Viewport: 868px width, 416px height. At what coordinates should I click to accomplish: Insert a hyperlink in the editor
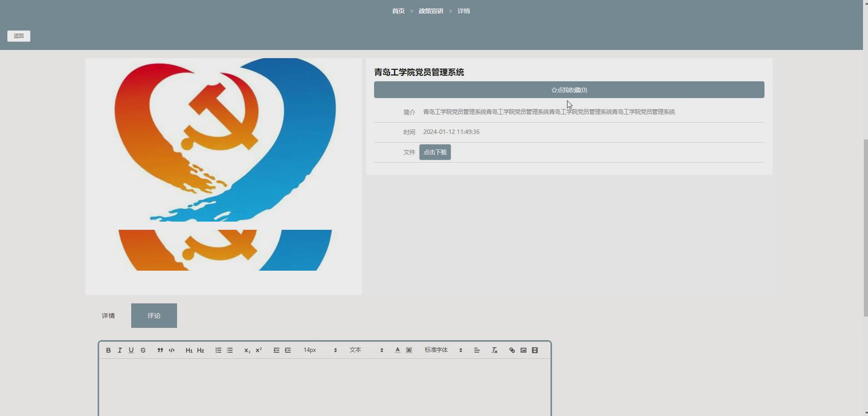click(512, 350)
